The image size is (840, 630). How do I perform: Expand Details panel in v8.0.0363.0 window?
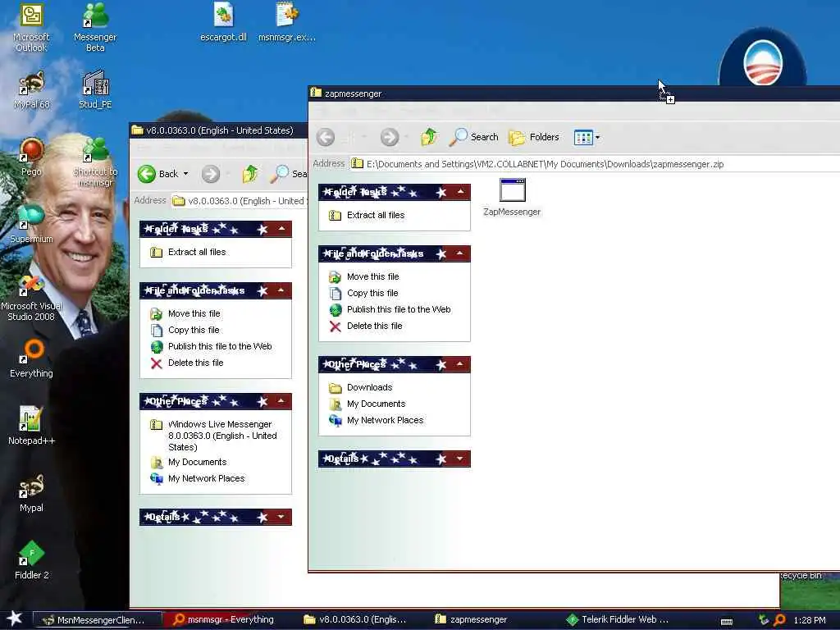point(281,517)
